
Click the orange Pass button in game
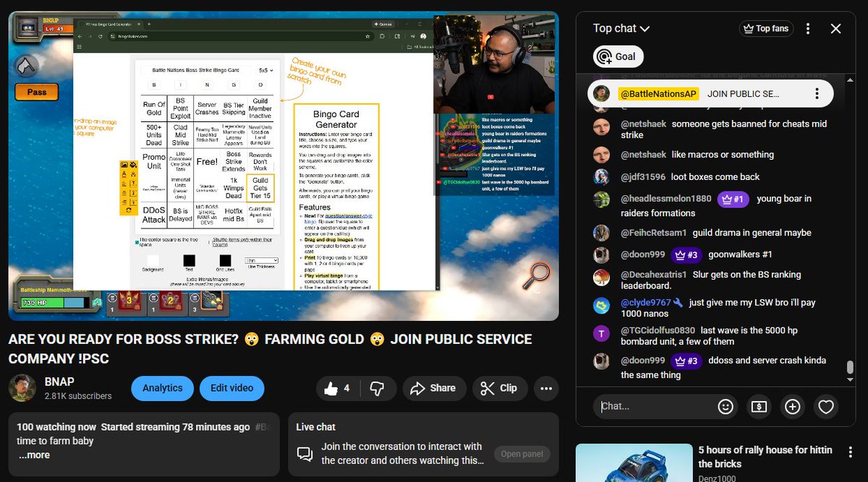pyautogui.click(x=37, y=92)
